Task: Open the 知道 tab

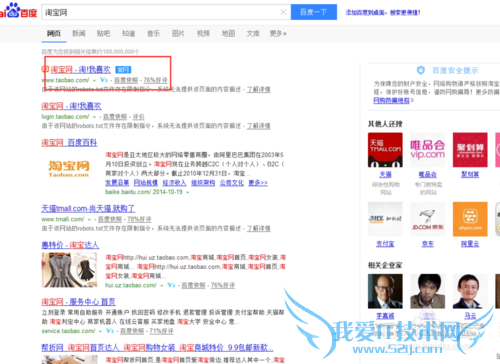Action: 128,33
